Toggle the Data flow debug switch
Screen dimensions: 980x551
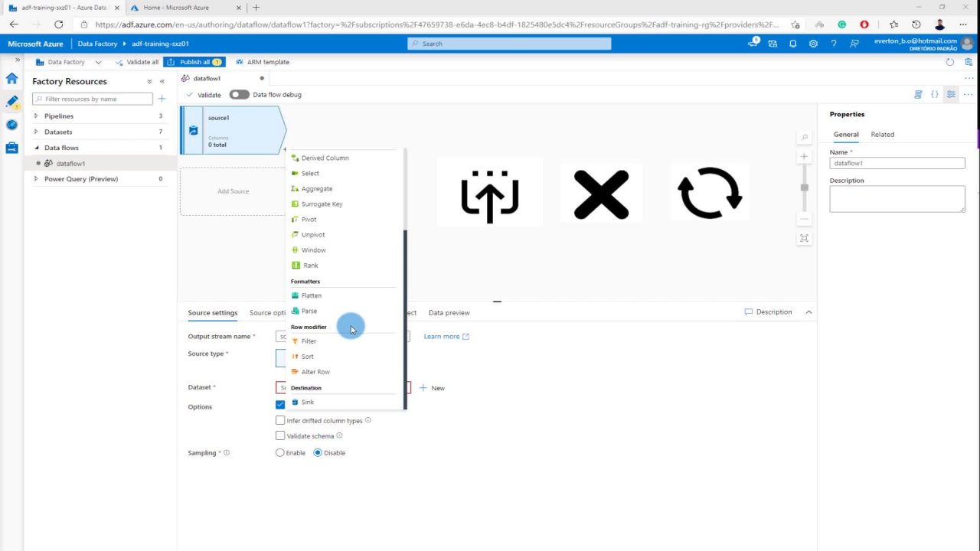(x=240, y=95)
